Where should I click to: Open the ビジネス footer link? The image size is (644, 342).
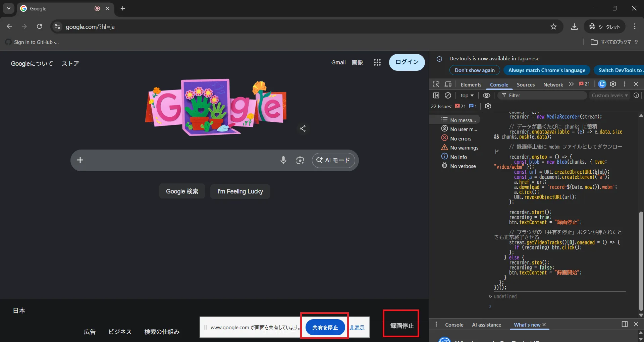tap(120, 332)
